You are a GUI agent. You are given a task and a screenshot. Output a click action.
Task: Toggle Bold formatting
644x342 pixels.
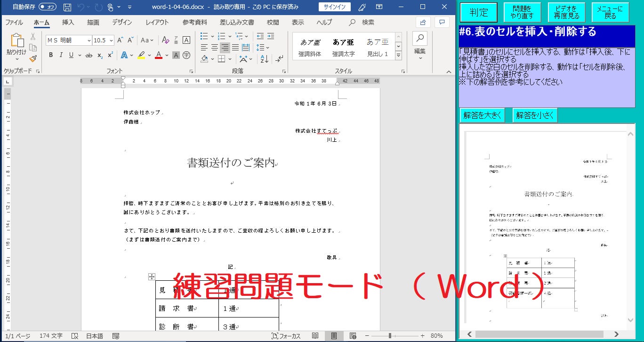point(51,55)
